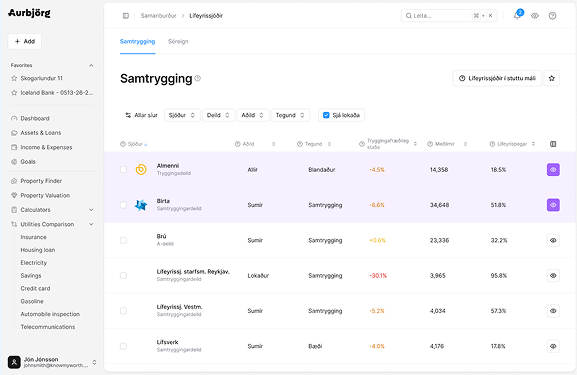Toggle purple eye button on Birta row

click(553, 205)
